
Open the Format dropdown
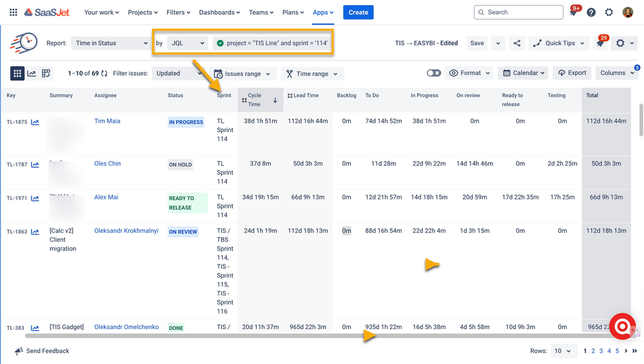pyautogui.click(x=469, y=73)
